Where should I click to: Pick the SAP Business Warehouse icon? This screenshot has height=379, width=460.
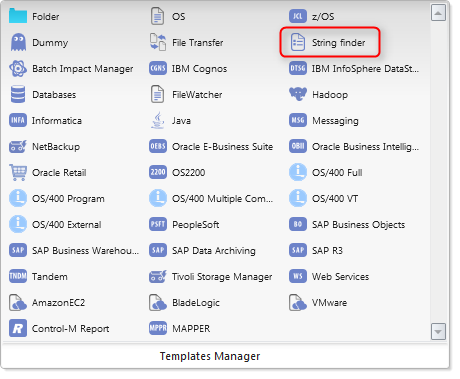[x=18, y=250]
